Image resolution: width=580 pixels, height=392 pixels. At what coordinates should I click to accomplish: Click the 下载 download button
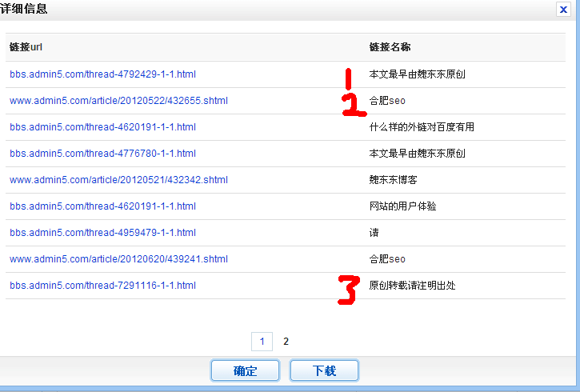coord(325,370)
